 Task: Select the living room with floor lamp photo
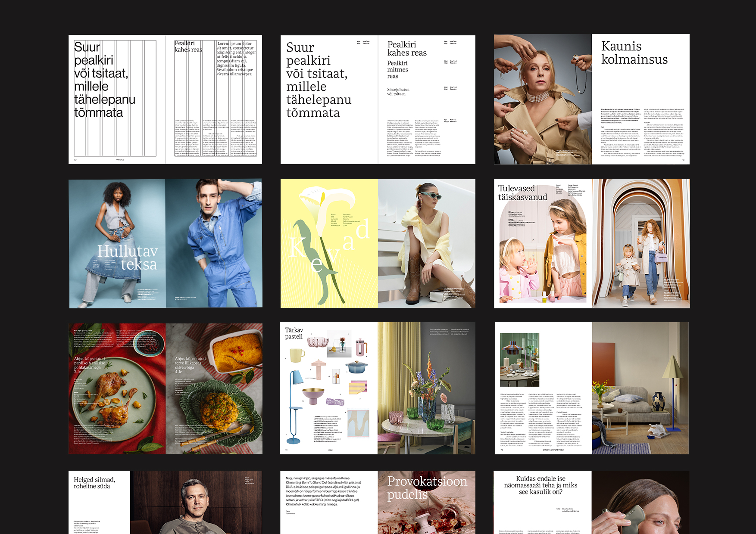click(640, 388)
